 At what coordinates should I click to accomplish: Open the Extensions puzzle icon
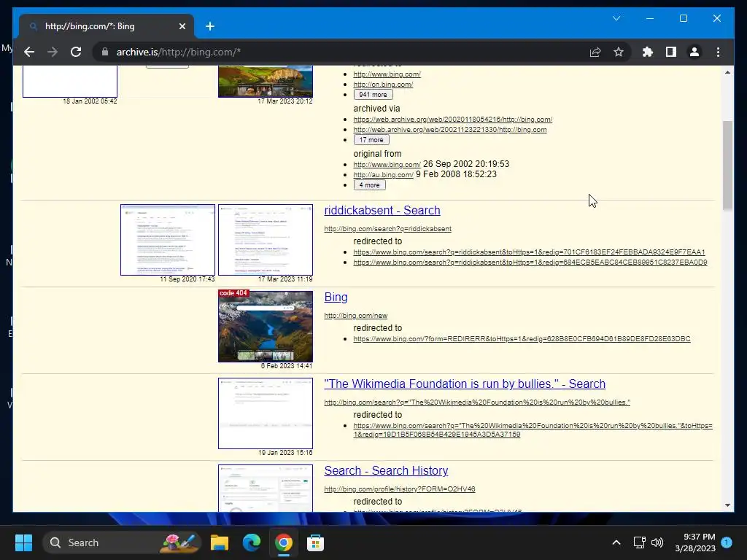[x=648, y=52]
